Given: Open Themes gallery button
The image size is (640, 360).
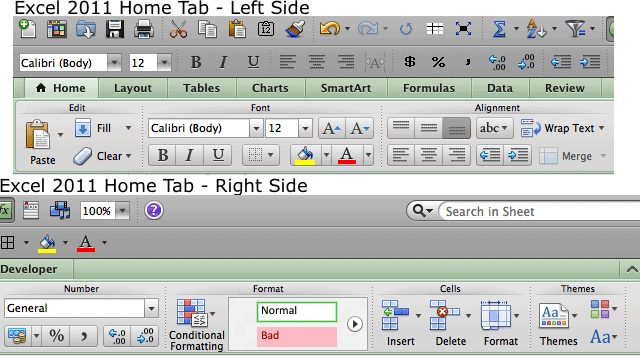Looking at the screenshot, I should pyautogui.click(x=553, y=316).
